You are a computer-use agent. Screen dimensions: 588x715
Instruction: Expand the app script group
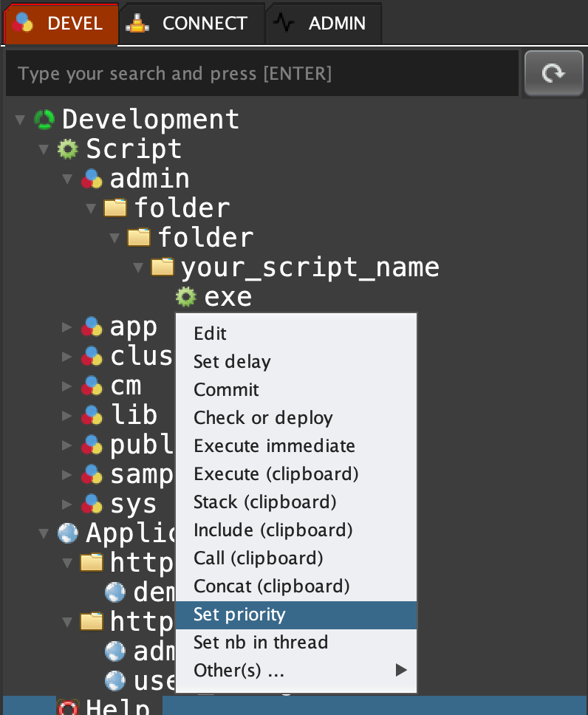67,326
